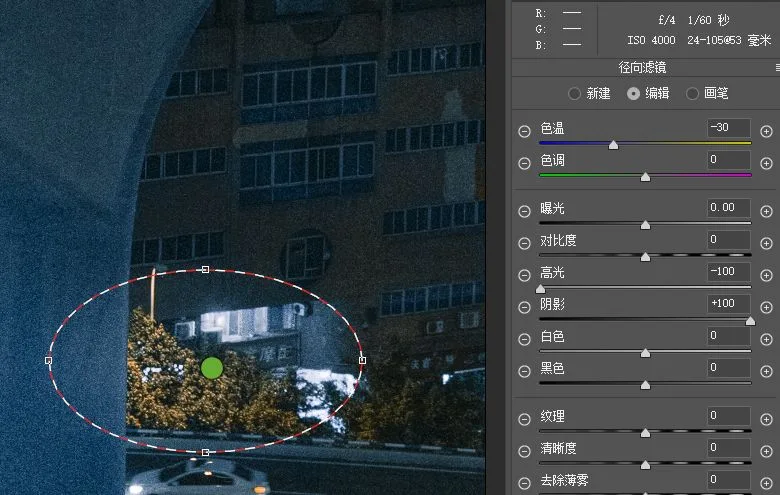Decrease 曝光 with its minus icon
780x495 pixels.
524,211
